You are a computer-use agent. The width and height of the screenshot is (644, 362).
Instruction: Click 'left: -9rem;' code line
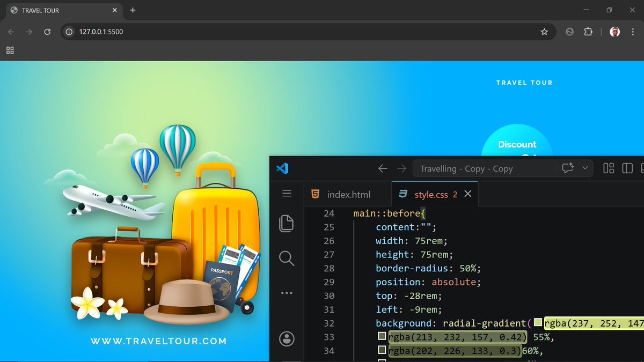409,309
